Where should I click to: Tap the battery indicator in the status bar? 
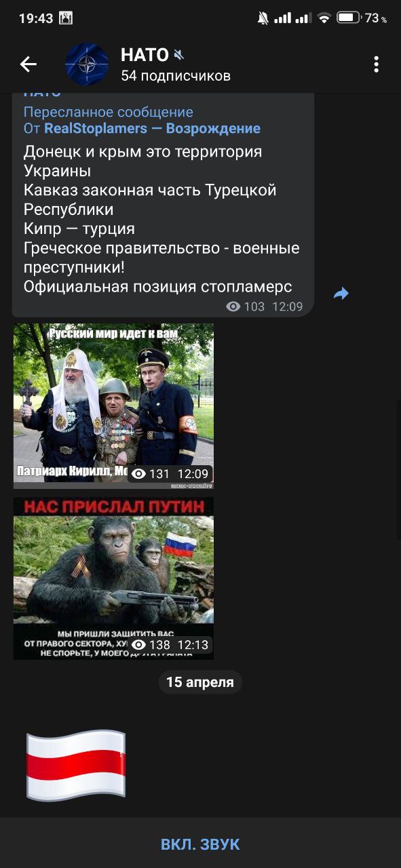coord(349,18)
